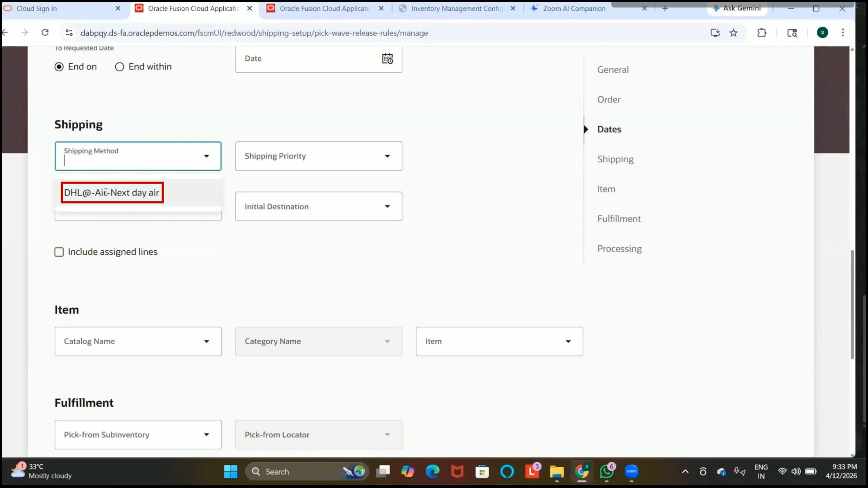Check Include assigned lines checkbox

(59, 252)
